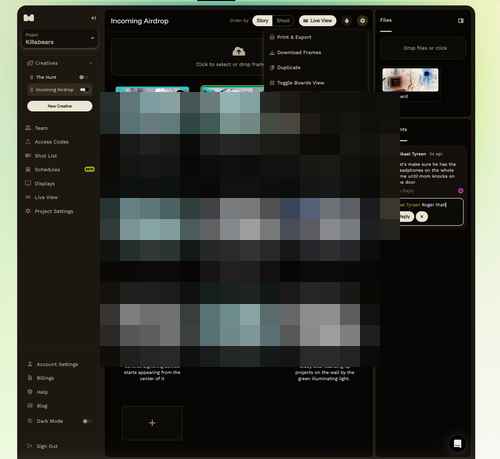Open the settings gear in header
Viewport: 500px width, 459px height.
coord(363,21)
